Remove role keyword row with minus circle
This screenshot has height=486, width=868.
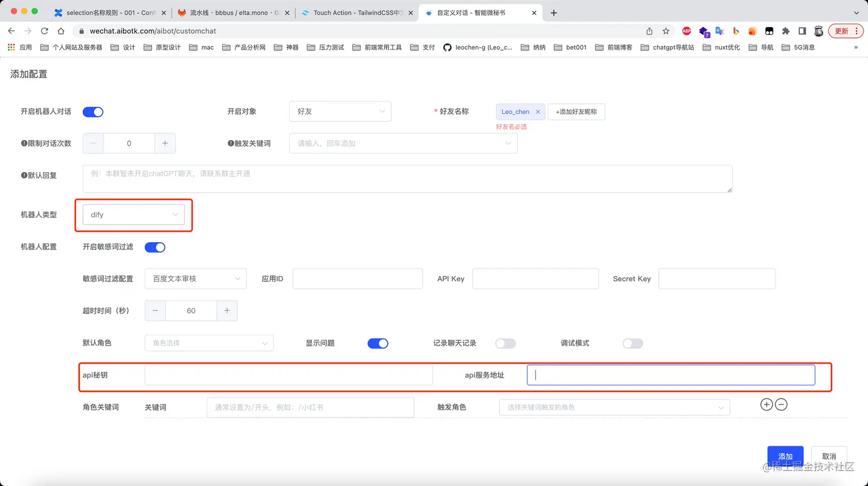781,405
